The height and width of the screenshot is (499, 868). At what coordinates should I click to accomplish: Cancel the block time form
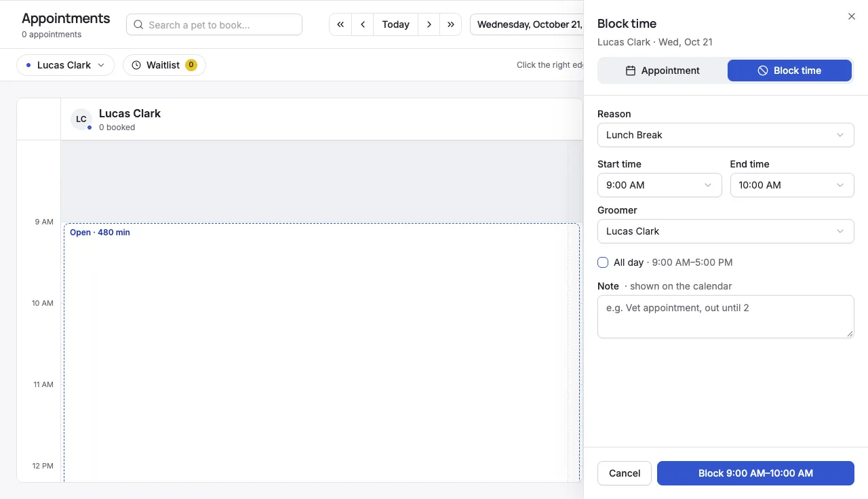coord(625,473)
